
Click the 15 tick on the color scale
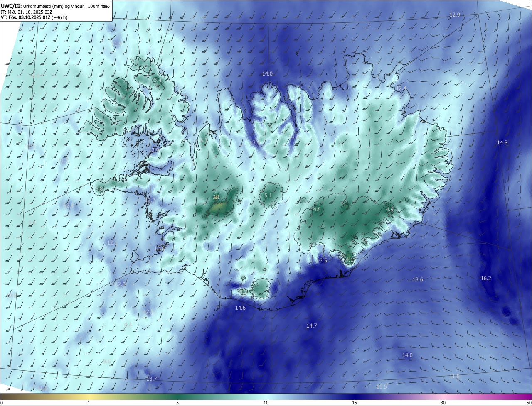[x=355, y=403]
